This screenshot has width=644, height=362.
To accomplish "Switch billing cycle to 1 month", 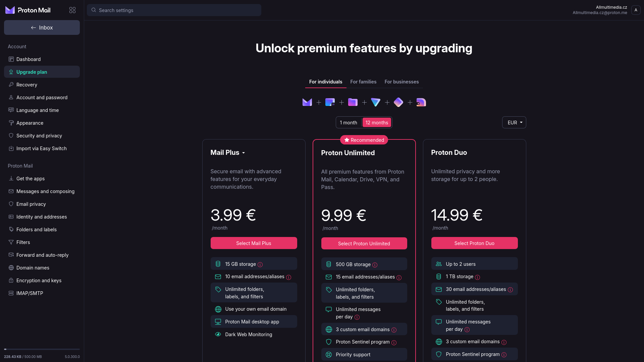I will click(x=348, y=123).
